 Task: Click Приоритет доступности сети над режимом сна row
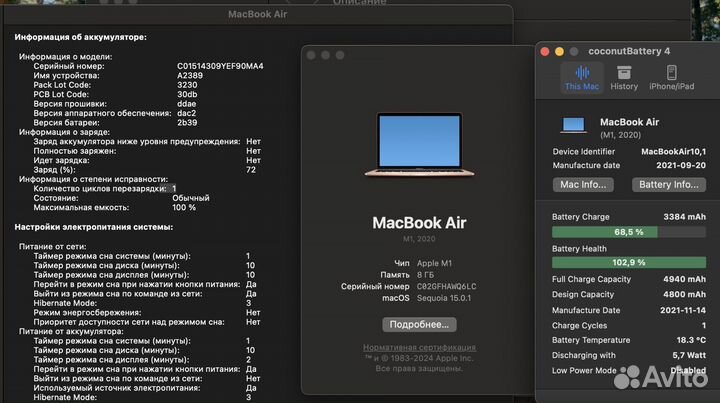click(x=147, y=322)
